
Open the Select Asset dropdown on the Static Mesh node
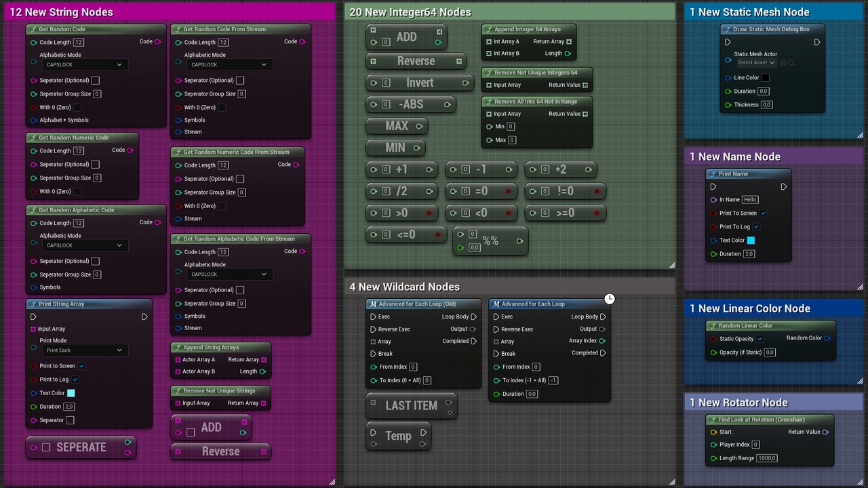[x=755, y=62]
